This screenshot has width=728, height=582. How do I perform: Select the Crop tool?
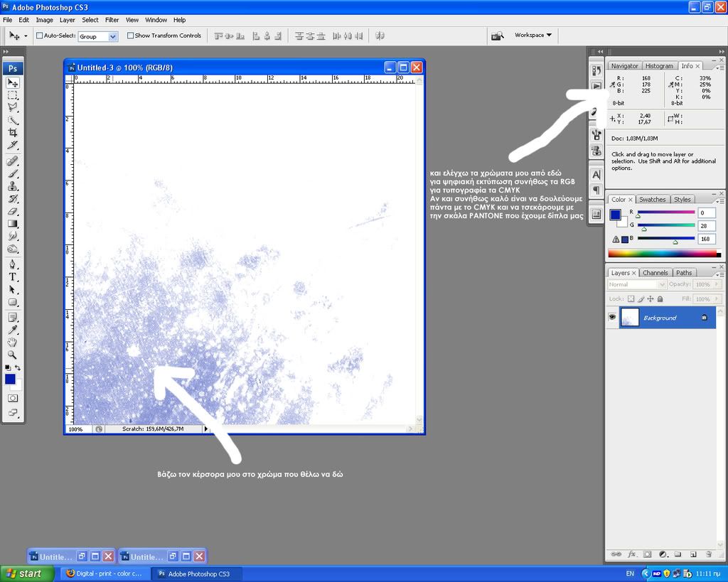pos(13,132)
